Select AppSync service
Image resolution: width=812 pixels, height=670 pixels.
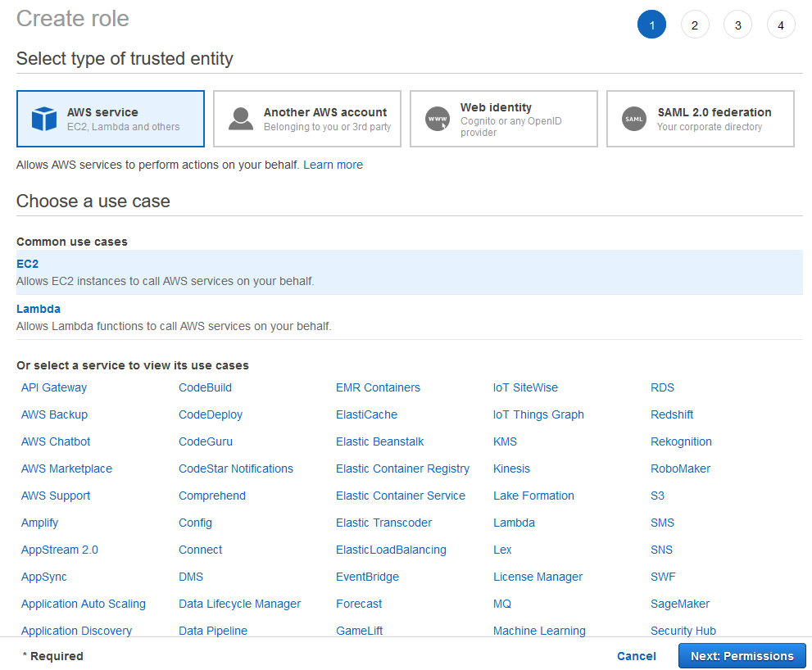[44, 577]
